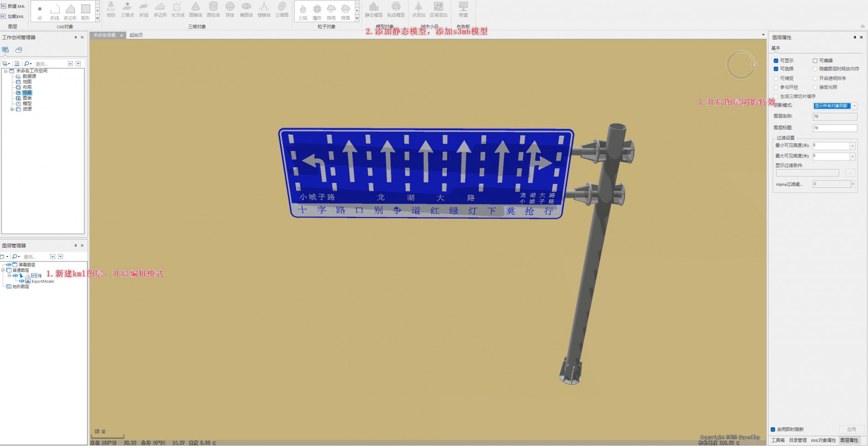Image resolution: width=868 pixels, height=446 pixels.
Task: Select 数据源 in the workspace tree
Action: (29, 76)
